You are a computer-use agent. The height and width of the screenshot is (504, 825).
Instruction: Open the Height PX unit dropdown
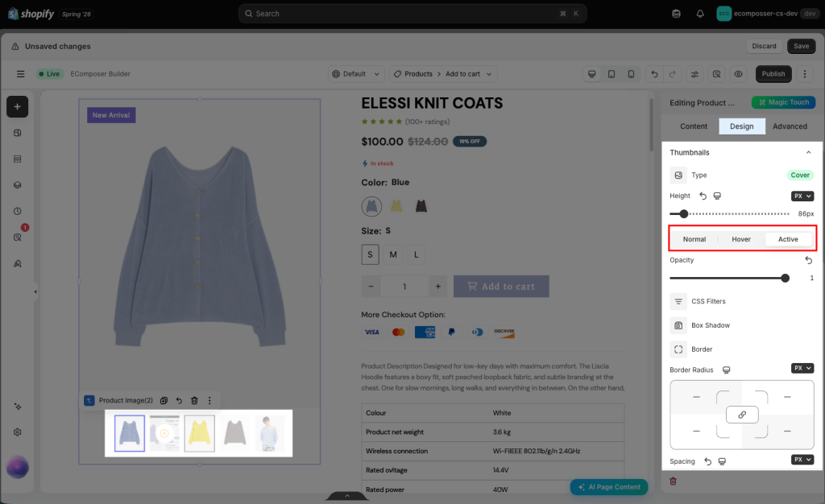pyautogui.click(x=802, y=196)
